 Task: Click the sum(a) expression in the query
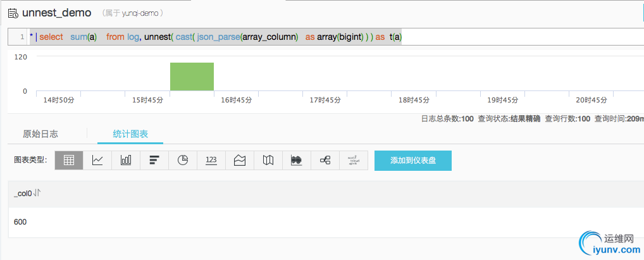click(x=84, y=37)
